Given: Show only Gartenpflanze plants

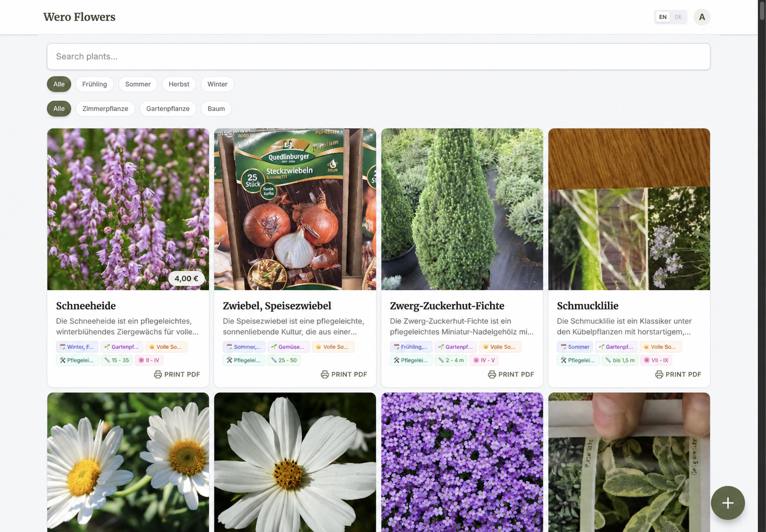Looking at the screenshot, I should click(x=168, y=108).
